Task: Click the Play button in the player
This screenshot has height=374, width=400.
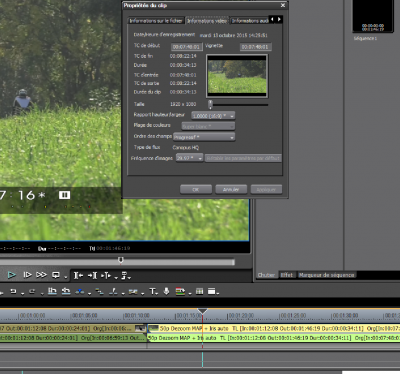Action: [x=12, y=275]
